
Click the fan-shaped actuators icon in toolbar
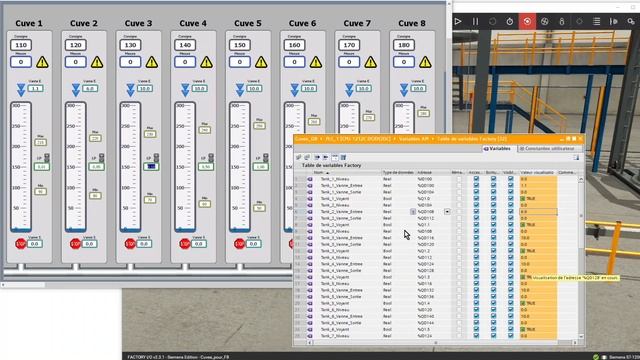(x=544, y=21)
